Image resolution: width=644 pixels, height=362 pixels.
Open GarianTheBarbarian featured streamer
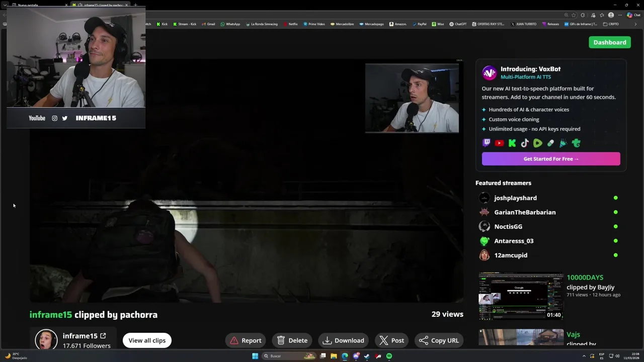(525, 212)
